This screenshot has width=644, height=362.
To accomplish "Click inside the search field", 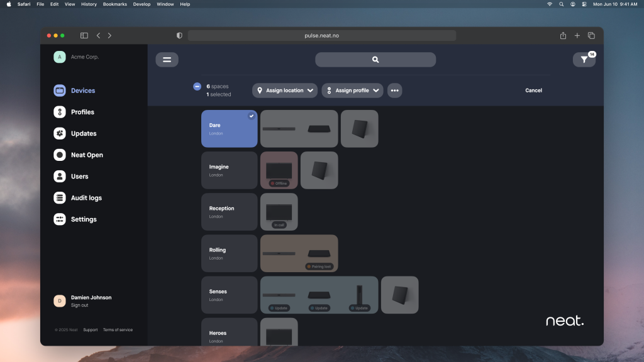I will [x=375, y=60].
